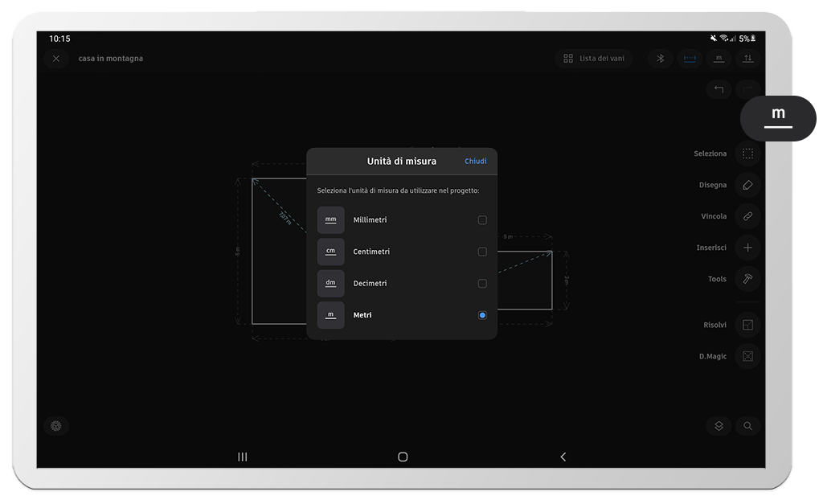The height and width of the screenshot is (504, 823).
Task: Click the selected Metri radio option
Action: (x=482, y=315)
